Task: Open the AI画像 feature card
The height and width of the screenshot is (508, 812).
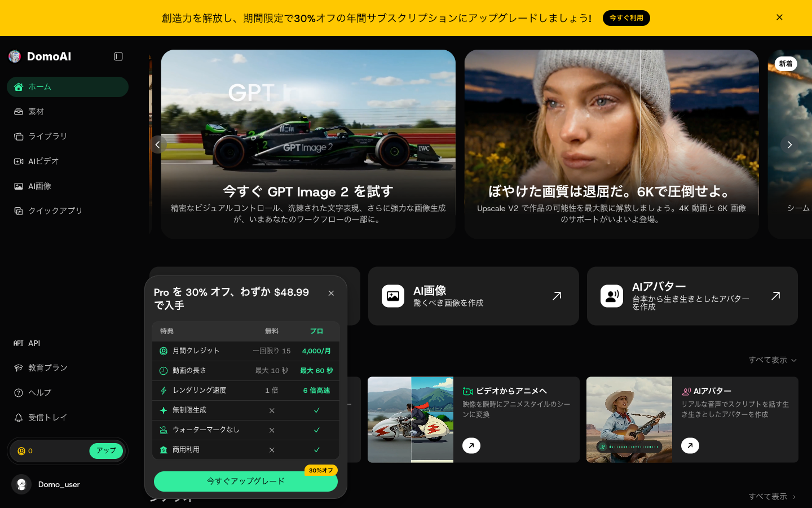Action: pyautogui.click(x=474, y=296)
